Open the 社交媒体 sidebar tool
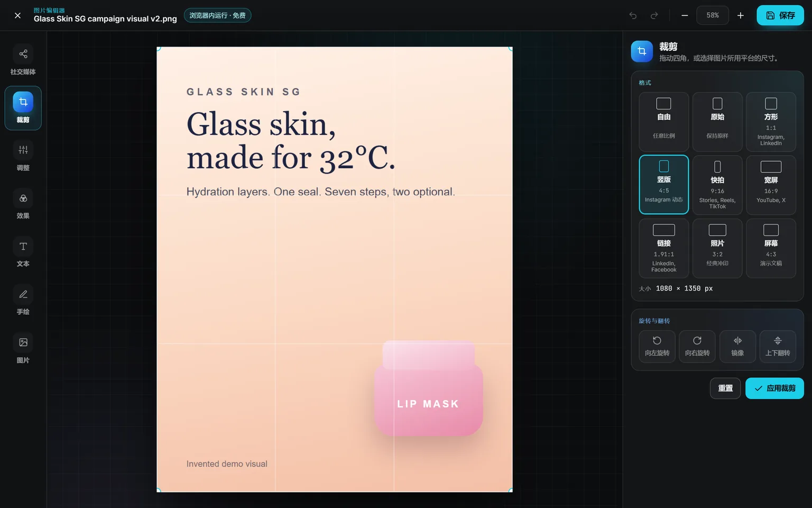 pos(23,60)
